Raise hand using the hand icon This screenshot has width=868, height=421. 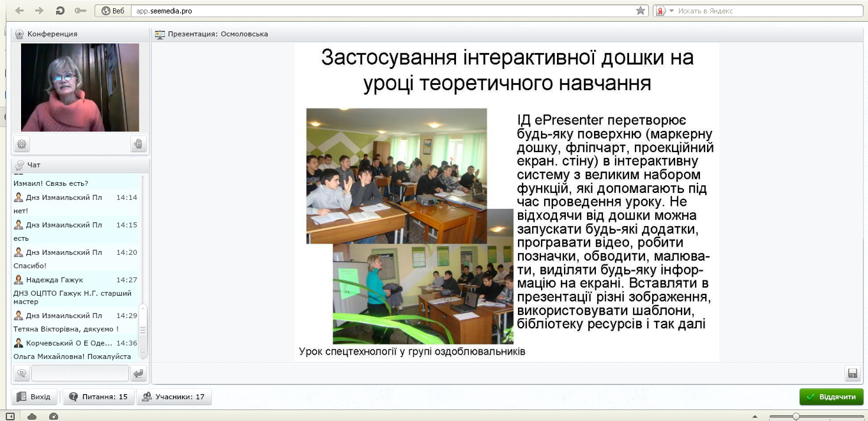click(x=138, y=144)
